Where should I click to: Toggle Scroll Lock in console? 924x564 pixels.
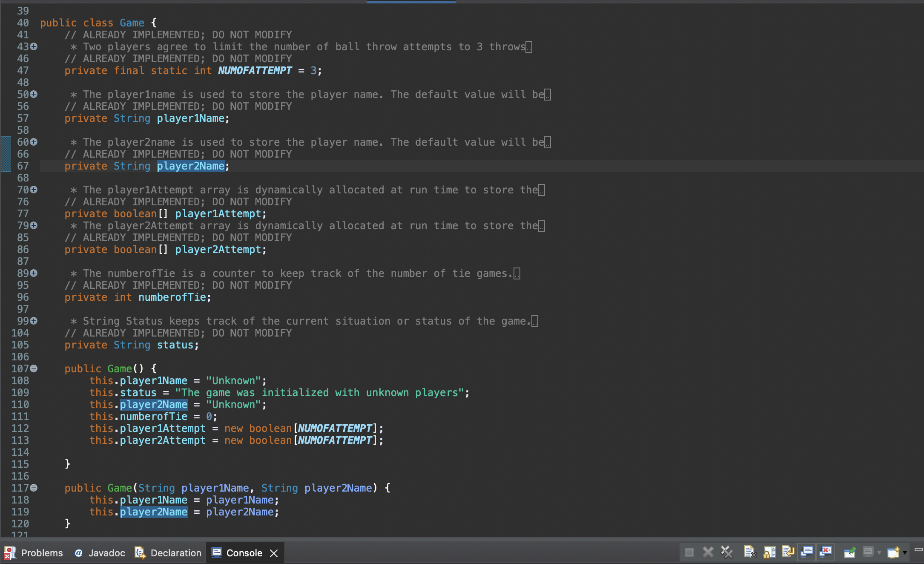coord(769,552)
